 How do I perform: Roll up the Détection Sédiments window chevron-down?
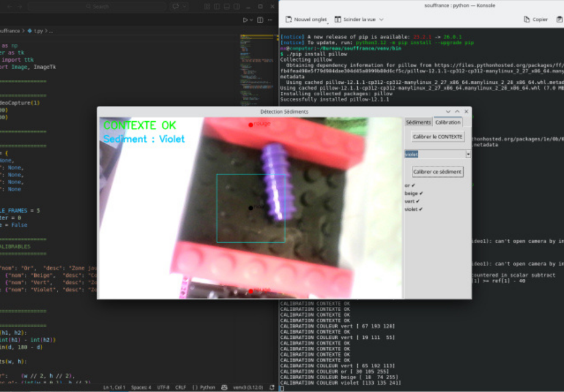448,112
